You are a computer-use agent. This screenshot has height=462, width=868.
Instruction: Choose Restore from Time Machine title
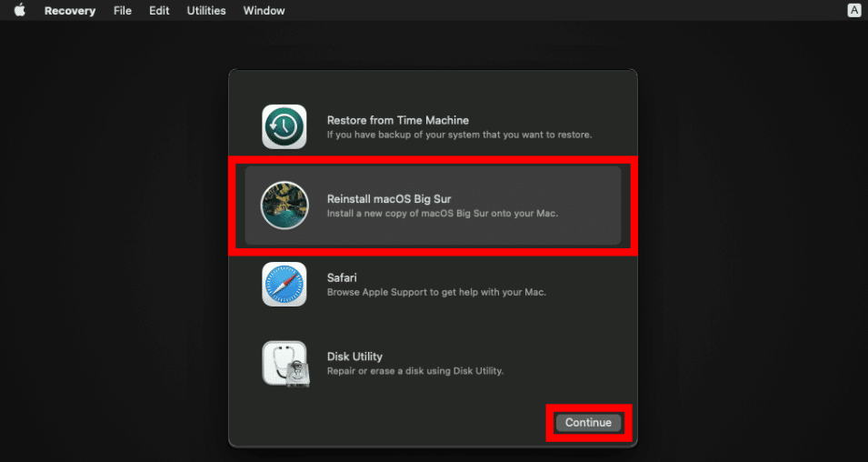coord(397,120)
